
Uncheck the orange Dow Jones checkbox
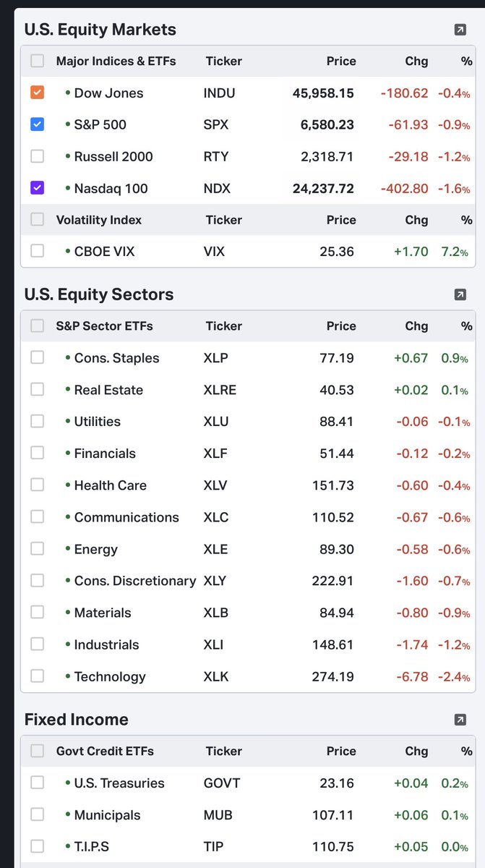click(38, 93)
